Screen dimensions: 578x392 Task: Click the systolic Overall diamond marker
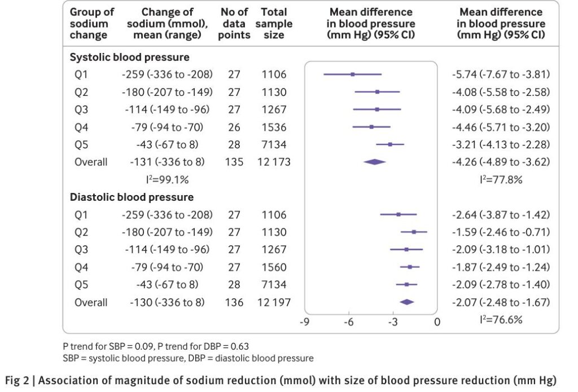click(x=375, y=162)
